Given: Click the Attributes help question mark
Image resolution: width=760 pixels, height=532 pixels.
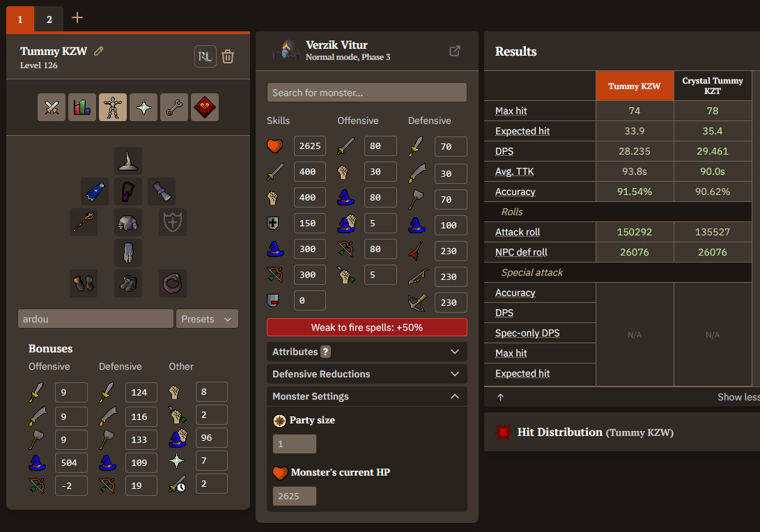Looking at the screenshot, I should [x=326, y=352].
